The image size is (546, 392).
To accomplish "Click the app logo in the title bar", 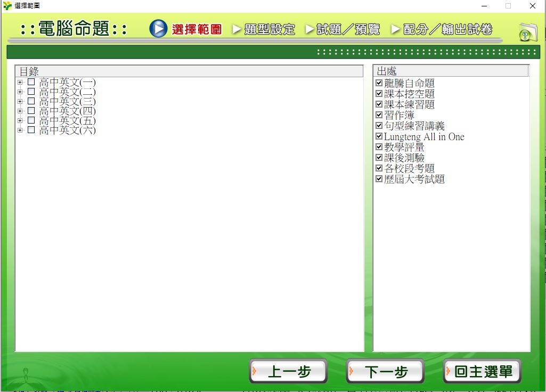I will point(7,5).
